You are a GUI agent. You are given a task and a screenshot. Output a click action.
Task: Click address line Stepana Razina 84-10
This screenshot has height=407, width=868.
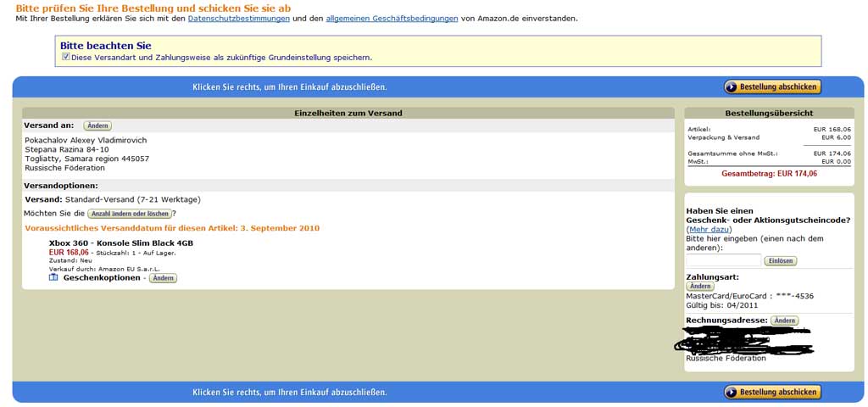pos(67,149)
